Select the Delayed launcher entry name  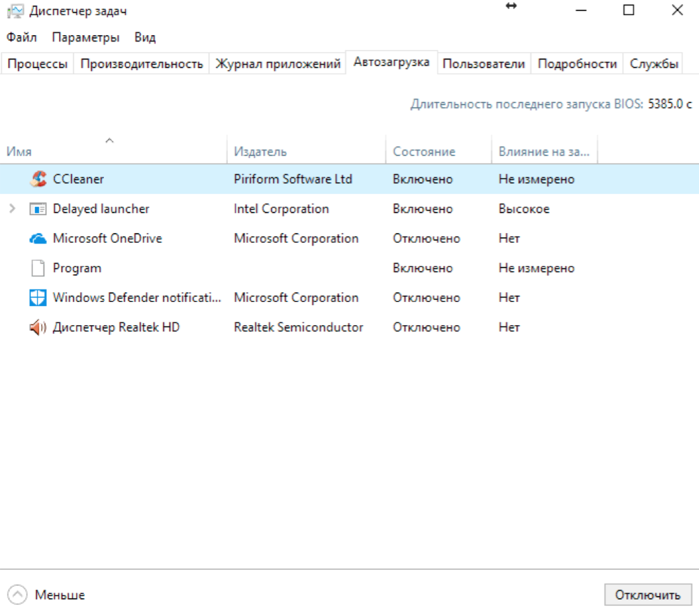click(101, 209)
